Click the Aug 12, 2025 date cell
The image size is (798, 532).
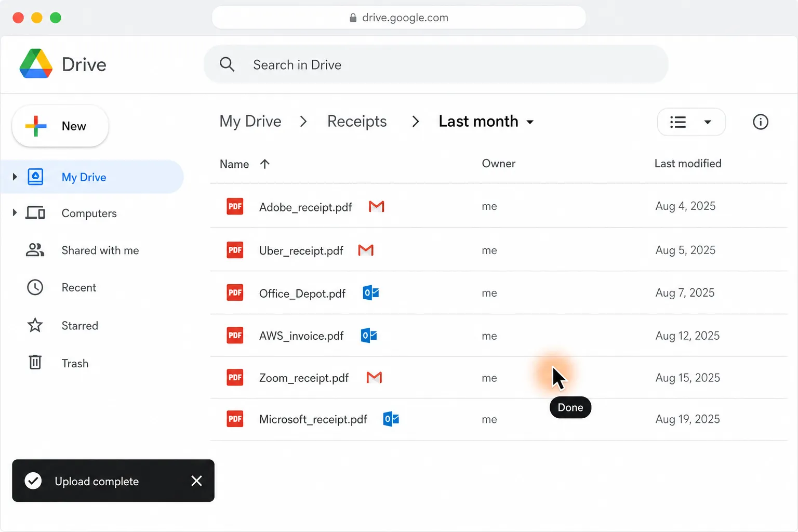[x=687, y=336]
